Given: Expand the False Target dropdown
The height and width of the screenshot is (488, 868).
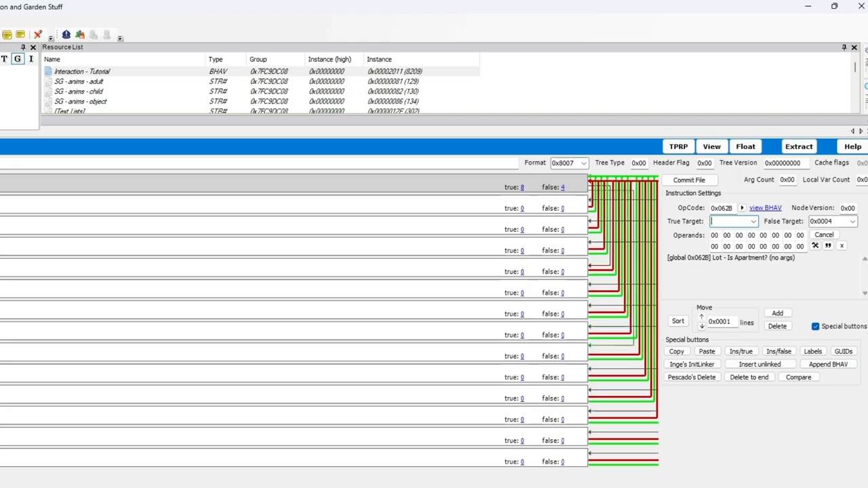Looking at the screenshot, I should tap(852, 222).
